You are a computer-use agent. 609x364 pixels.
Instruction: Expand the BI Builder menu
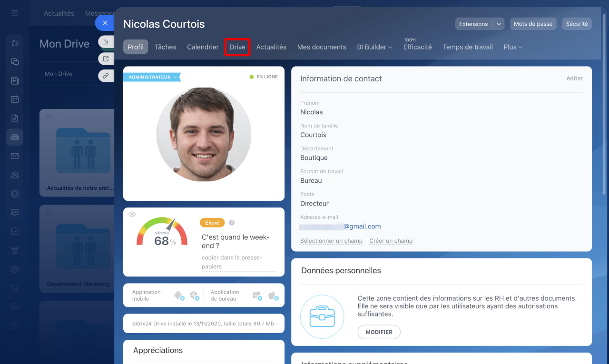(374, 47)
